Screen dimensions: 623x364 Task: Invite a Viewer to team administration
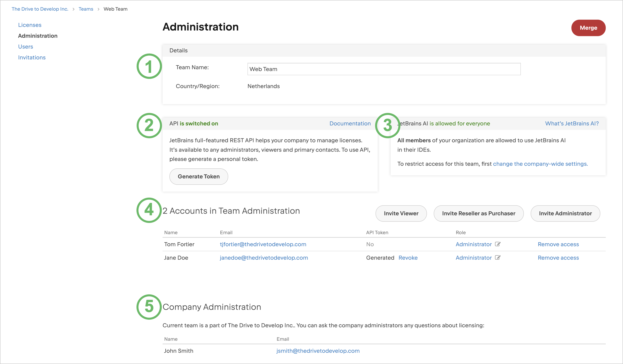[401, 213]
